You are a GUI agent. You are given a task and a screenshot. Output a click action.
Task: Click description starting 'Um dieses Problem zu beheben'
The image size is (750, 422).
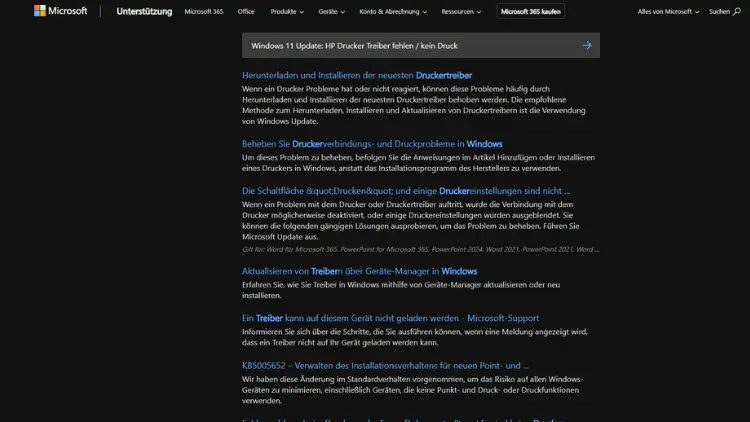(x=419, y=163)
